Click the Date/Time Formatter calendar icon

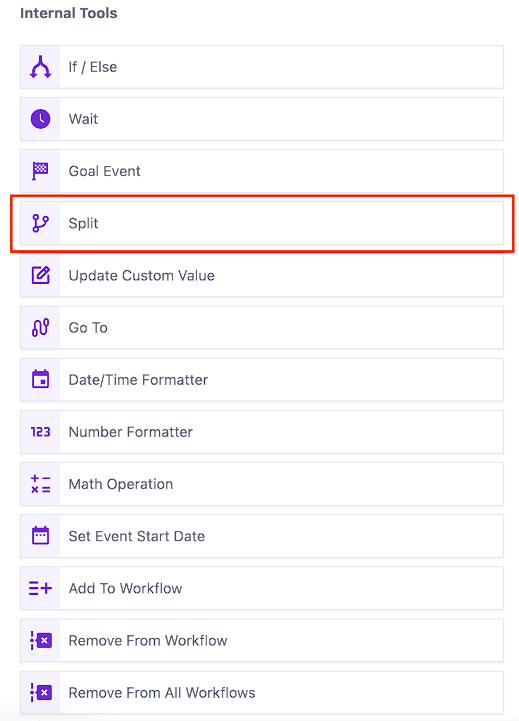(x=40, y=379)
